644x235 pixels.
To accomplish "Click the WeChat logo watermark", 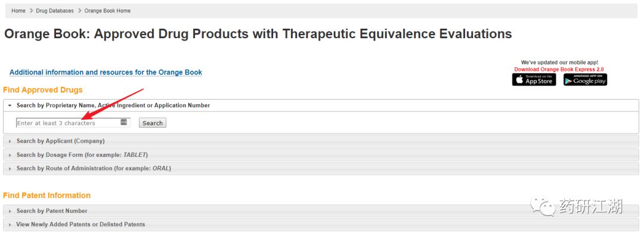I will pos(541,205).
